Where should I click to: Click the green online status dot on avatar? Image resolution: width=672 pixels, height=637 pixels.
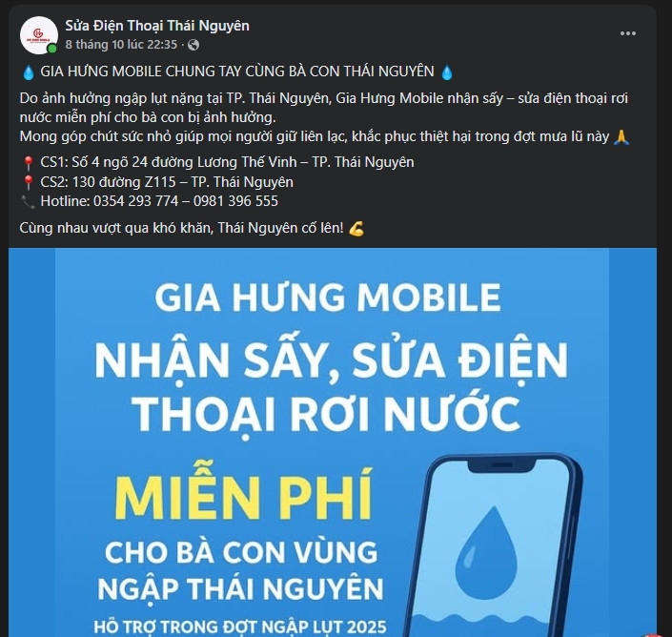pyautogui.click(x=52, y=49)
